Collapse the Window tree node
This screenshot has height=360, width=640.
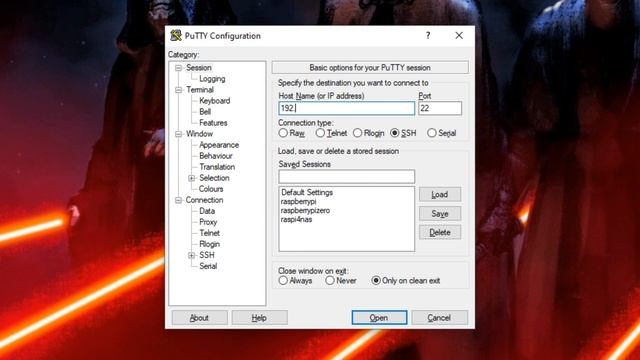(178, 134)
